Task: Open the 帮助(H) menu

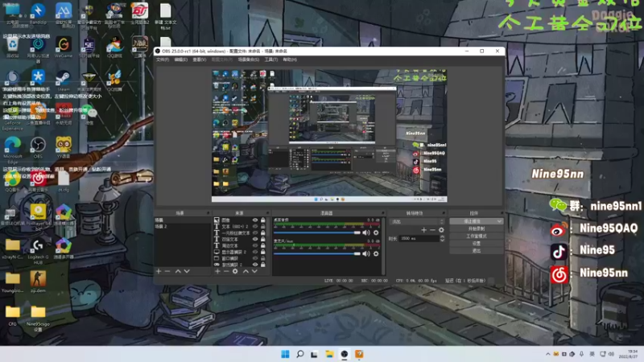Action: point(290,60)
